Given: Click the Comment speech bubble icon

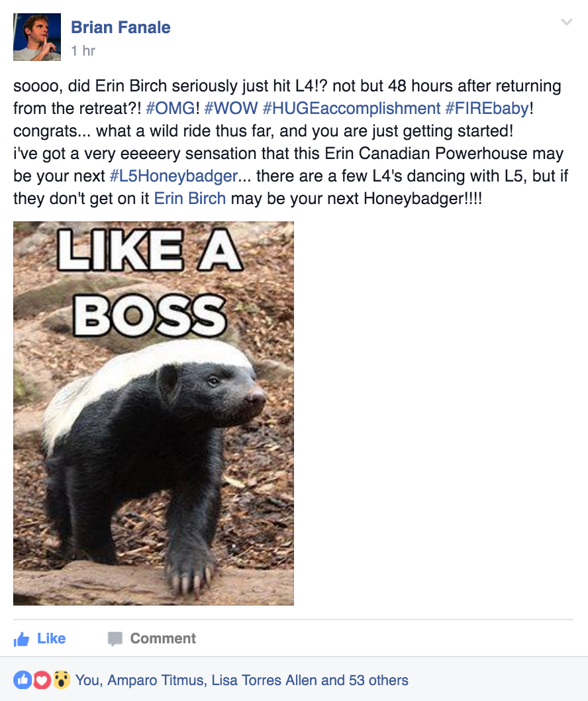Looking at the screenshot, I should [115, 639].
